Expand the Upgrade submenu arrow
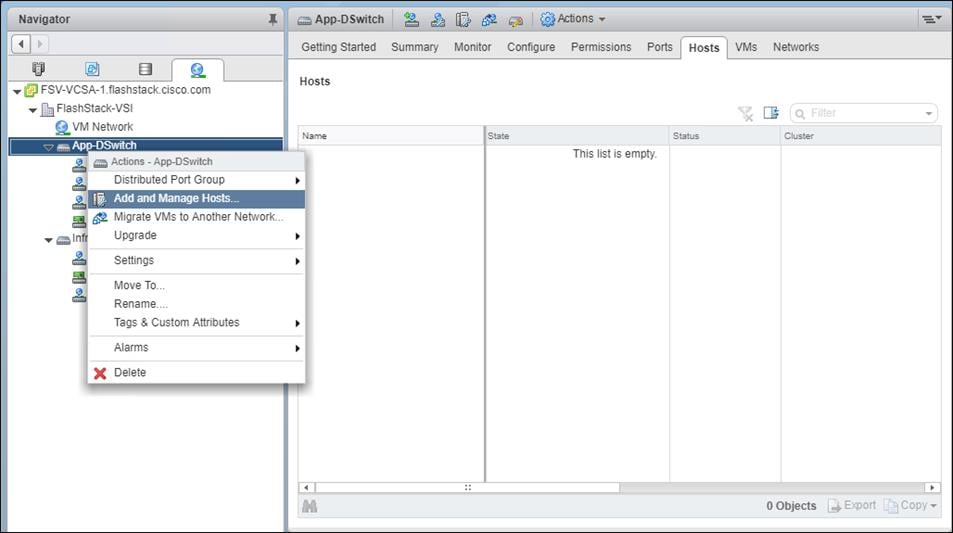The image size is (953, 533). click(297, 236)
